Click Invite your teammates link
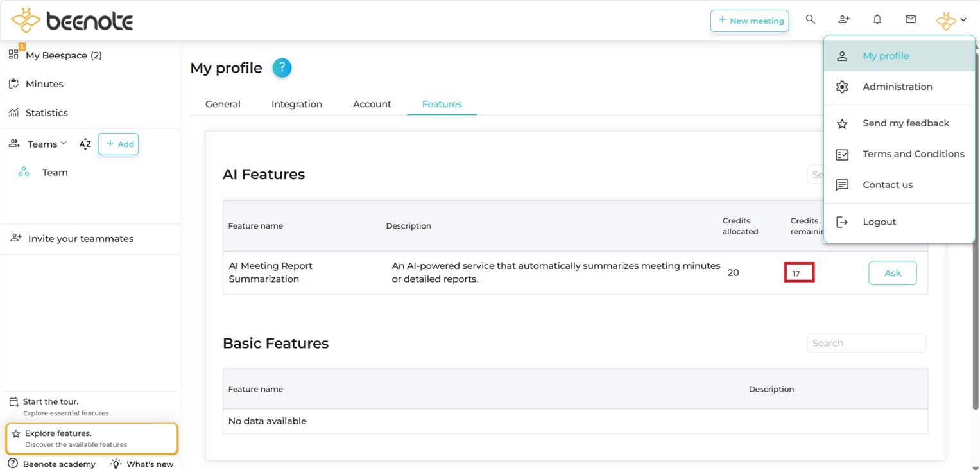The height and width of the screenshot is (470, 980). point(80,239)
